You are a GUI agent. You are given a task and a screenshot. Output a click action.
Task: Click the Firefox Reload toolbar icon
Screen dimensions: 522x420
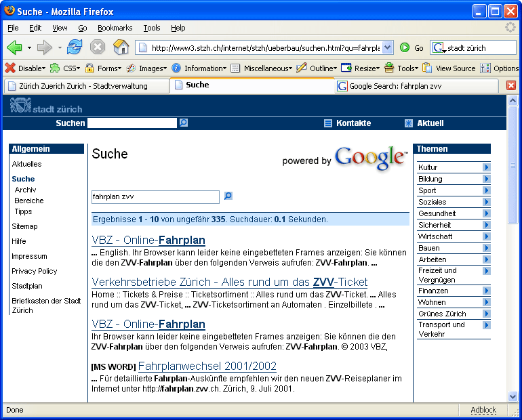[x=75, y=47]
